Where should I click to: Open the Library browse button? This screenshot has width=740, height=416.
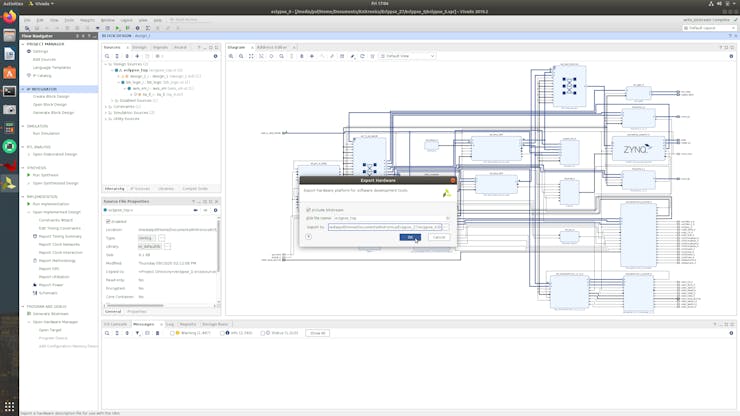pyautogui.click(x=167, y=246)
